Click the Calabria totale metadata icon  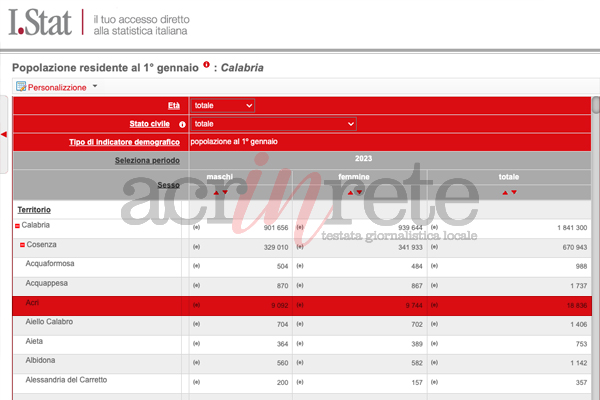tap(434, 227)
